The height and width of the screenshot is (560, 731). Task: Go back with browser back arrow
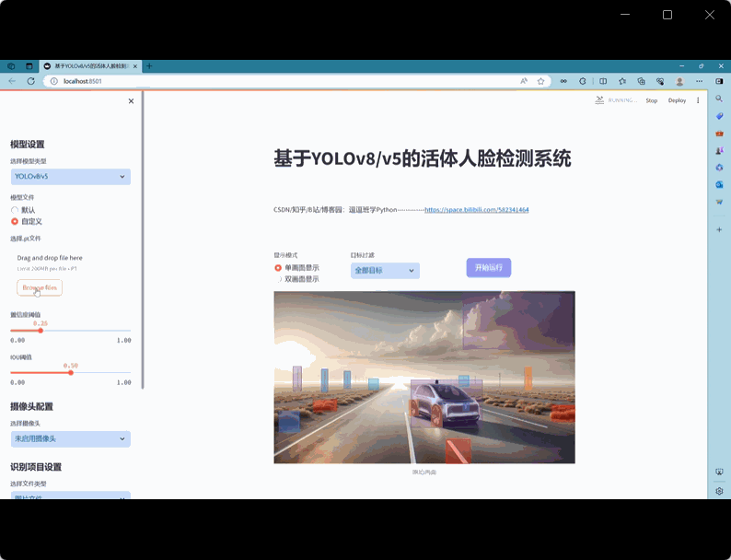(x=12, y=81)
